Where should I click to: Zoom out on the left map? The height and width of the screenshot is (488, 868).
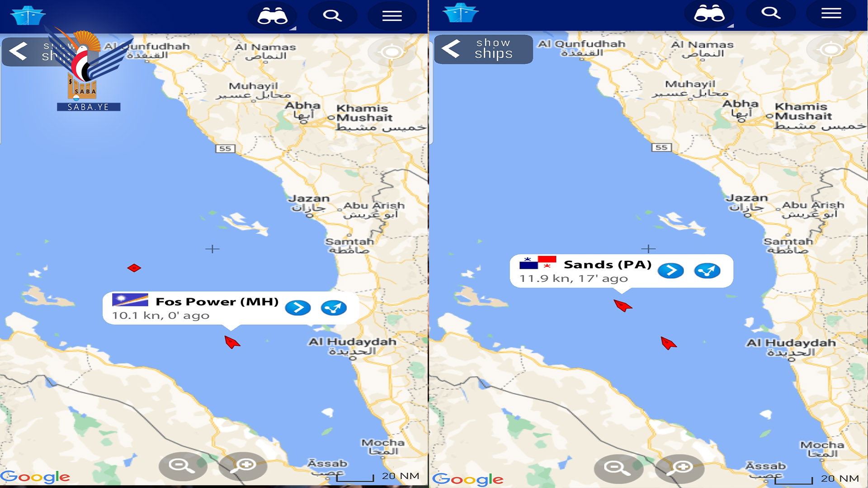click(x=182, y=466)
